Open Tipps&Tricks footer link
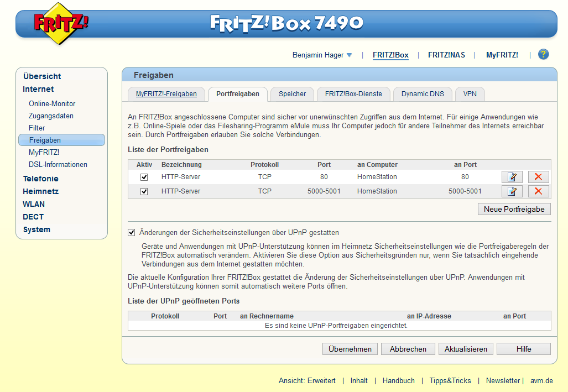Screen dimensions: 568x392 click(x=450, y=381)
